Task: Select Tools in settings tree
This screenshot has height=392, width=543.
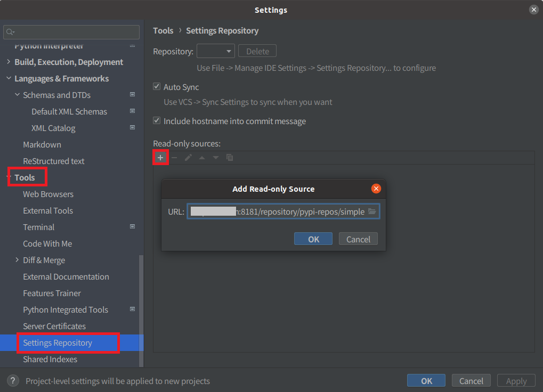Action: tap(25, 177)
